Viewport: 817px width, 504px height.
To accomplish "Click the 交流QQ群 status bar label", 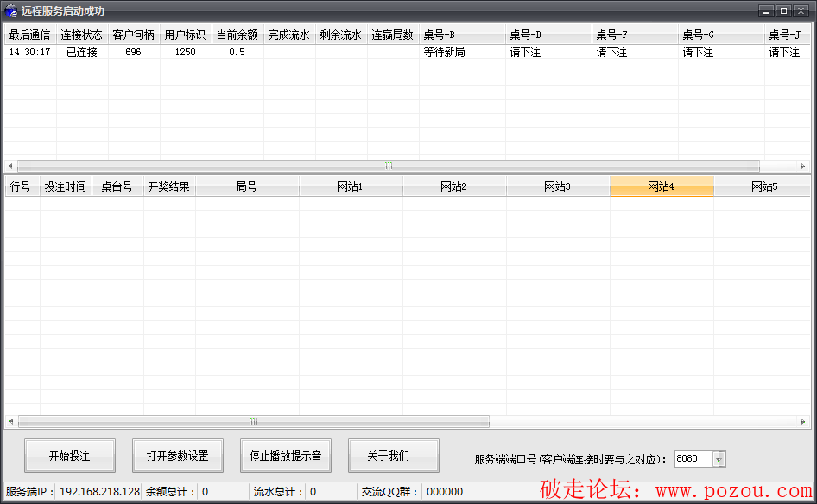I will pyautogui.click(x=390, y=492).
